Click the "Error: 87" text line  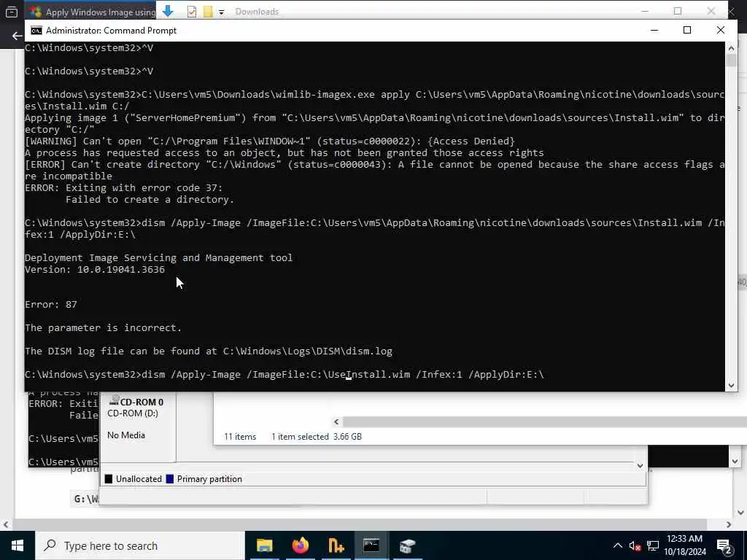pos(51,304)
